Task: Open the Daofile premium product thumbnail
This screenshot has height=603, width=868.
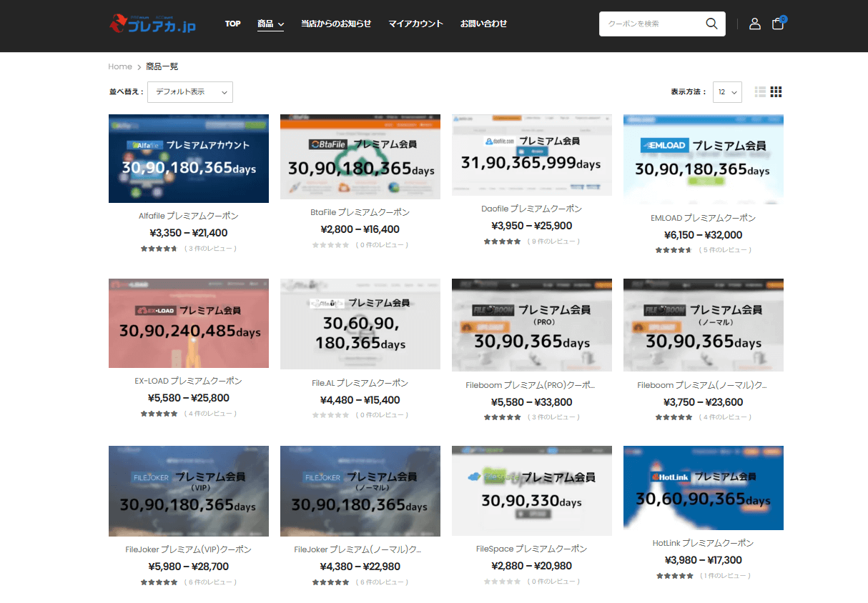Action: coord(531,154)
